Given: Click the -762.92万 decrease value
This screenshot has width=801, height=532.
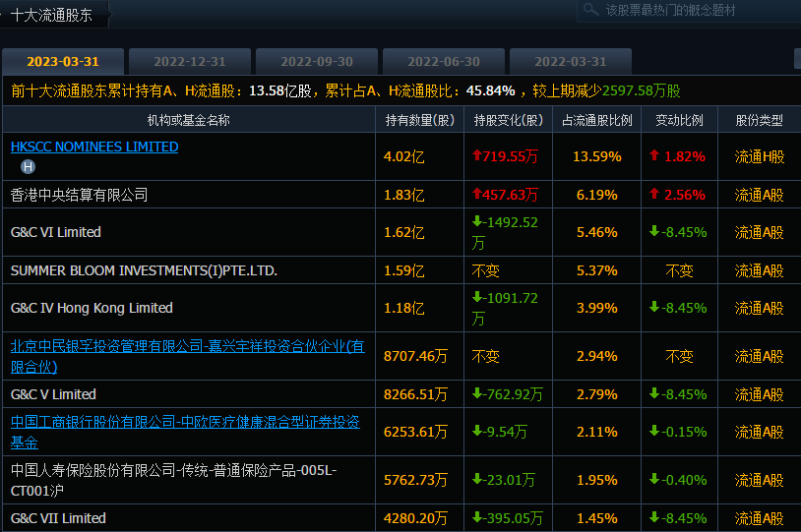Looking at the screenshot, I should coord(508,394).
